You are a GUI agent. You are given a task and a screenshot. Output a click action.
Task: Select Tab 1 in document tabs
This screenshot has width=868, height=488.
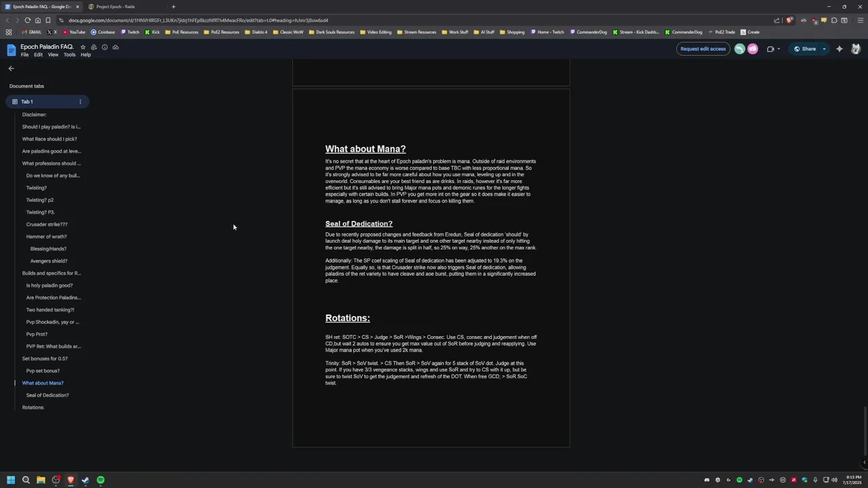point(47,102)
